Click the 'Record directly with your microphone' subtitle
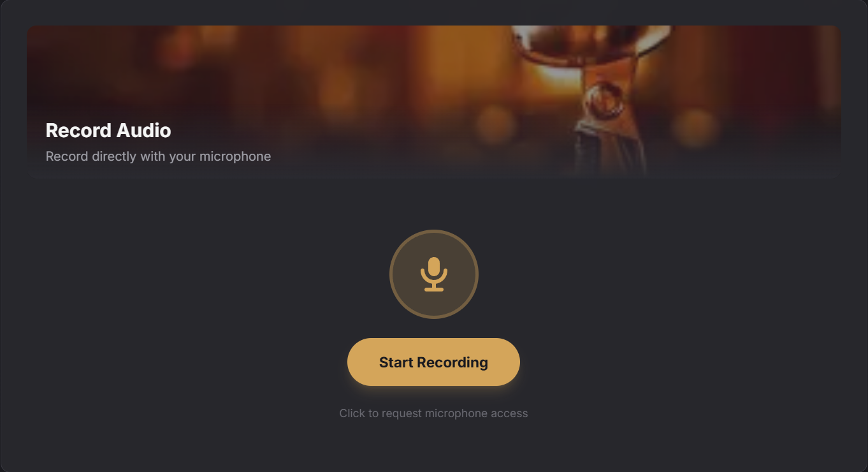This screenshot has height=472, width=868. [158, 156]
